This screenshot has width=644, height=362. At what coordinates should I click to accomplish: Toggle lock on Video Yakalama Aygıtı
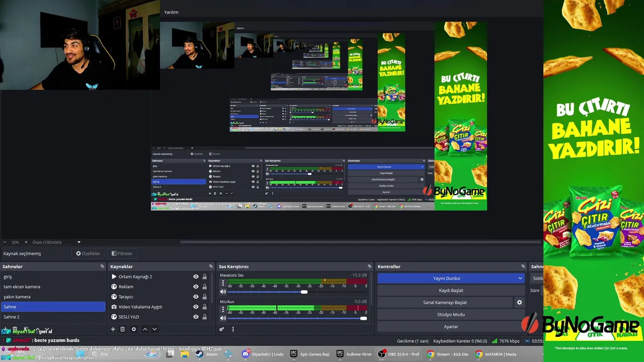204,307
